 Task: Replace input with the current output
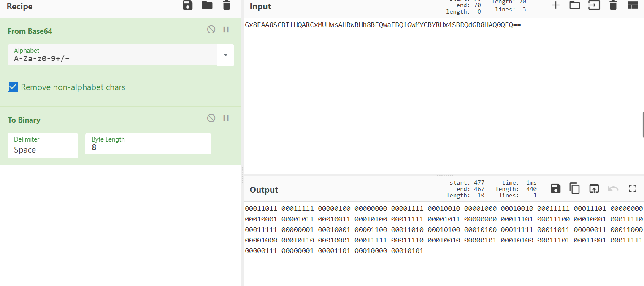point(594,188)
